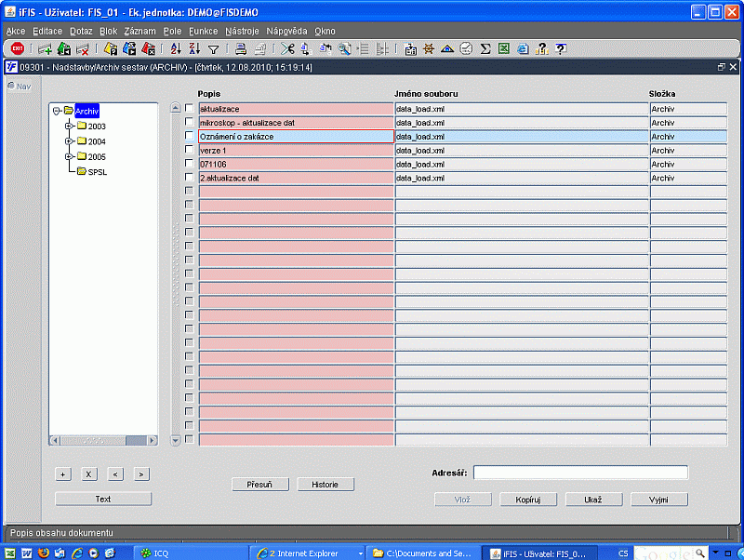This screenshot has width=744, height=560.
Task: Click the filter funnel icon
Action: [x=214, y=49]
